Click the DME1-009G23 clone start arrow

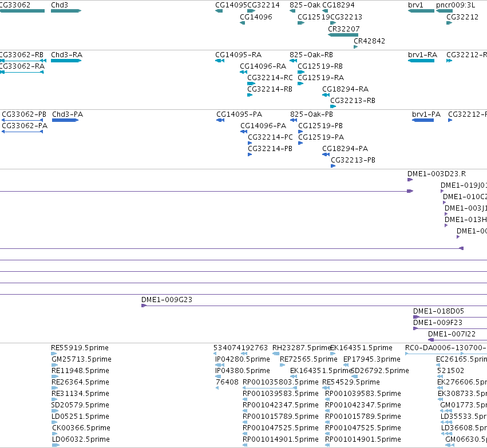click(x=144, y=306)
